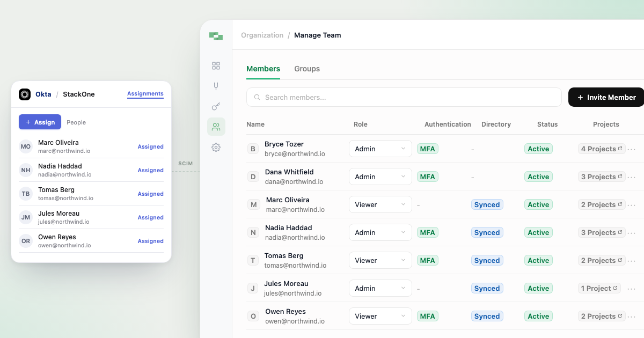Click the Active badge for Dana Whitfield
644x338 pixels.
click(538, 177)
